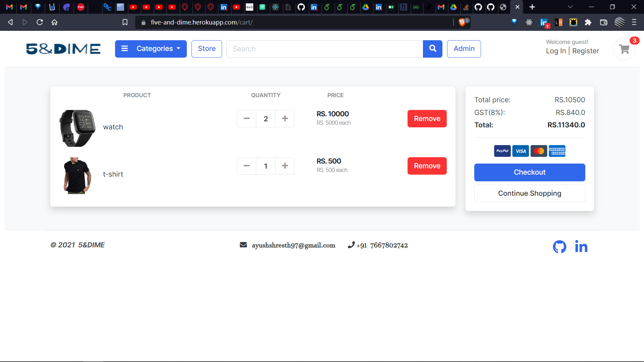644x362 pixels.
Task: Click Continue Shopping
Action: point(529,193)
